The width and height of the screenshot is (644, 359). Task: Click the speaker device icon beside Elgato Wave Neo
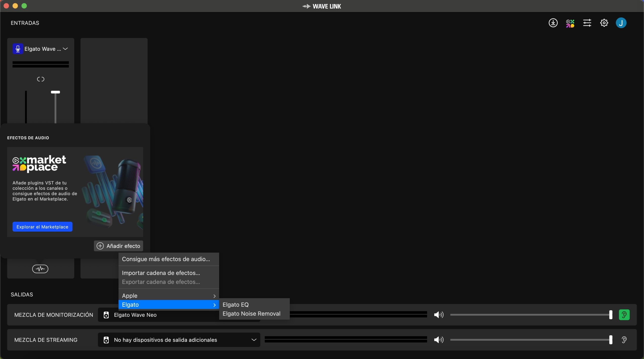coord(106,315)
